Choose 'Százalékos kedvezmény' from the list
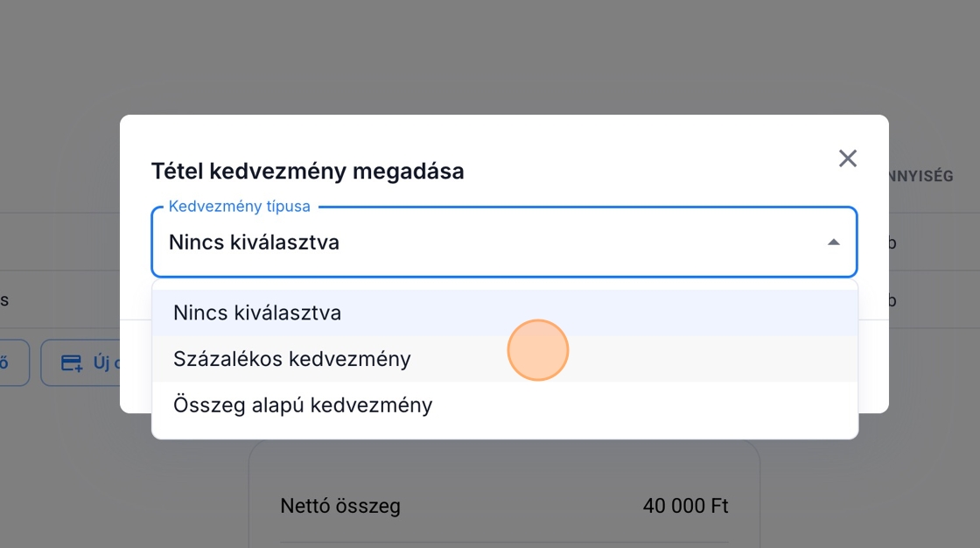Screen dimensions: 980x548 point(291,359)
